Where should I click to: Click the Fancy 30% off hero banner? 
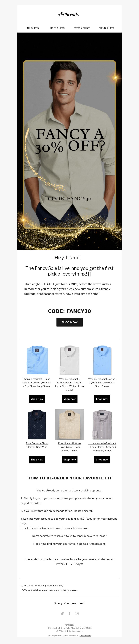click(69, 141)
